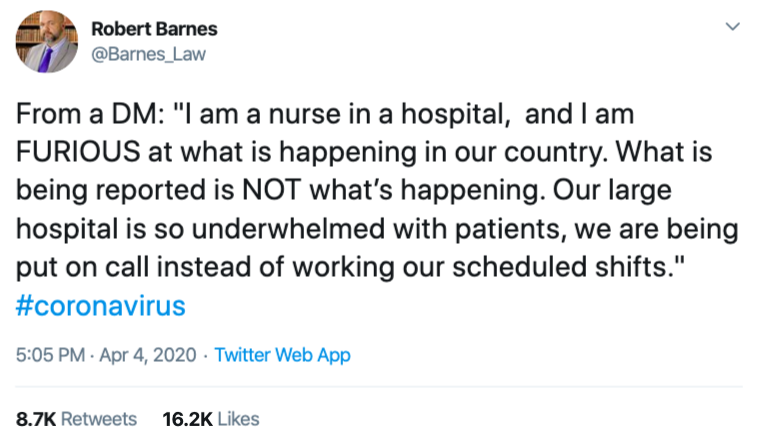Viewport: 757px width, 445px height.
Task: Click the 5:05 PM timestamp
Action: pos(49,354)
